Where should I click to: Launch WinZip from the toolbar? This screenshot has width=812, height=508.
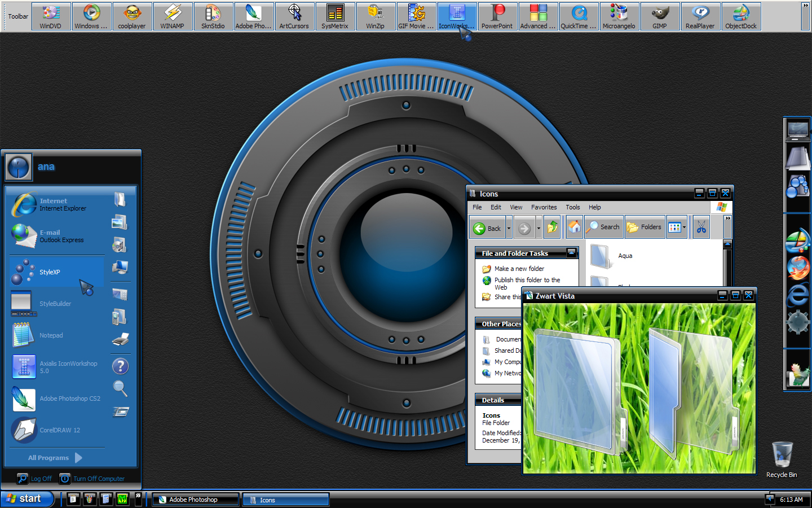point(376,16)
